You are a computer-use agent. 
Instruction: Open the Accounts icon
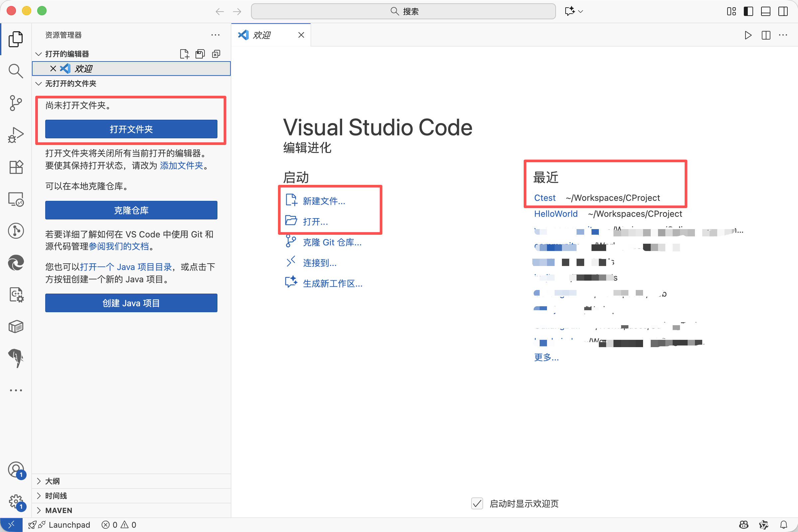(x=16, y=470)
